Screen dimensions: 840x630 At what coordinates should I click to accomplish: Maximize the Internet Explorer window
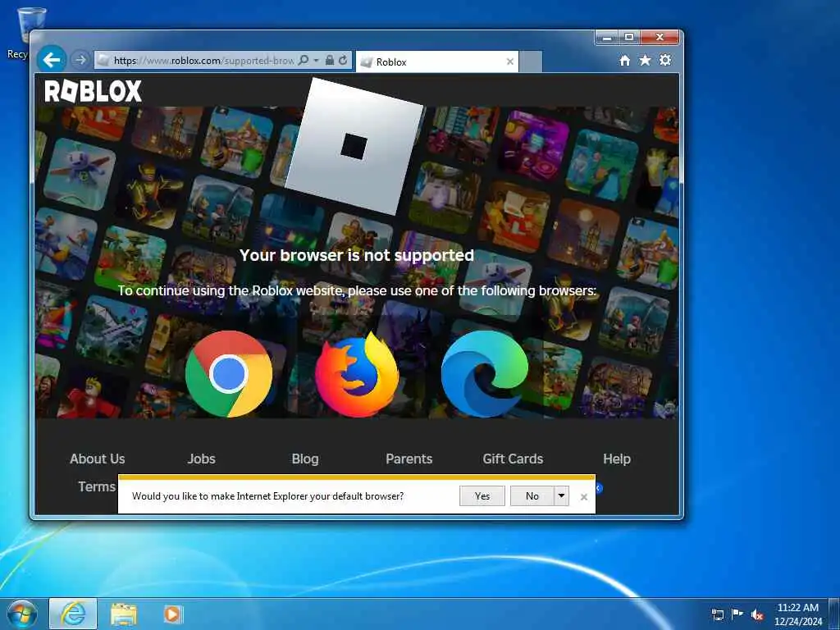click(629, 38)
